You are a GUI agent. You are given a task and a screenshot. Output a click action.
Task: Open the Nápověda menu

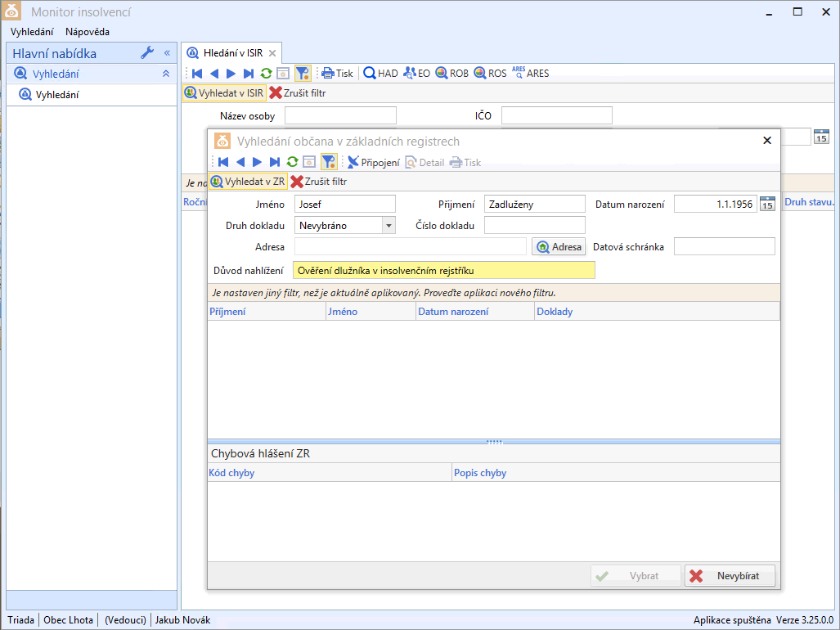point(88,32)
